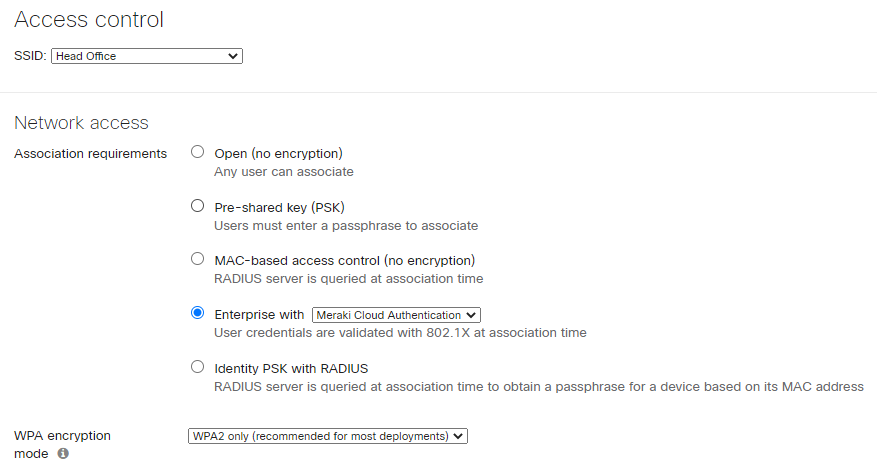The height and width of the screenshot is (474, 877).
Task: Click the 'MAC-based access control' label text
Action: click(344, 260)
